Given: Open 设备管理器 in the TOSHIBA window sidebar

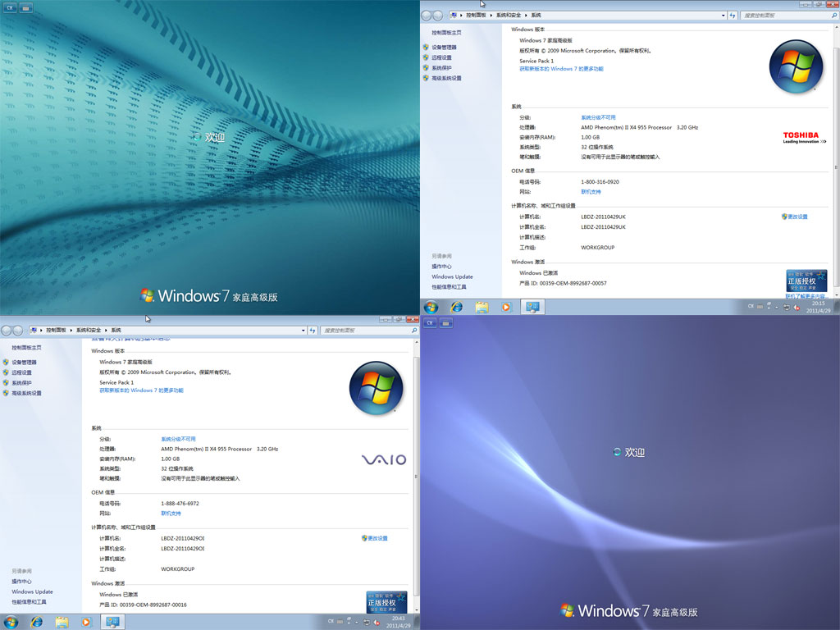Looking at the screenshot, I should pos(444,48).
